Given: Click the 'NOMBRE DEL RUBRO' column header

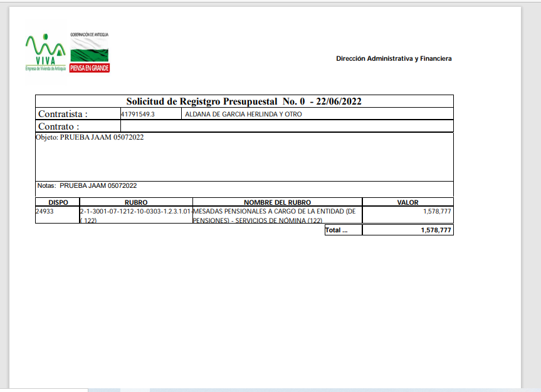Looking at the screenshot, I should point(278,202).
